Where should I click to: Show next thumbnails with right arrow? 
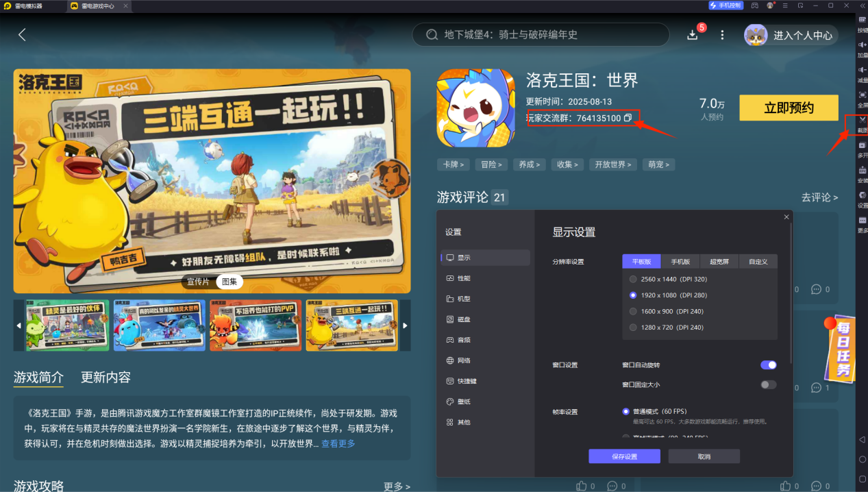point(405,325)
